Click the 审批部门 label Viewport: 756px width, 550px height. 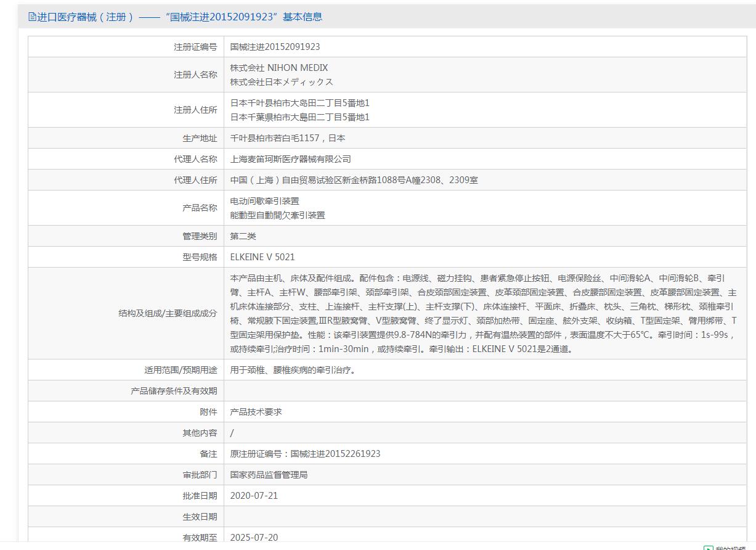(x=200, y=475)
